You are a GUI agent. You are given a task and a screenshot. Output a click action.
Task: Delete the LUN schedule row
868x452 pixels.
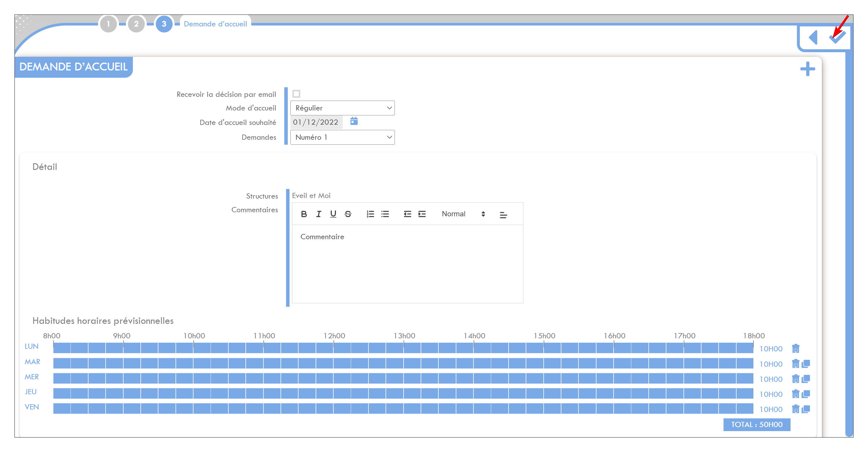(795, 348)
